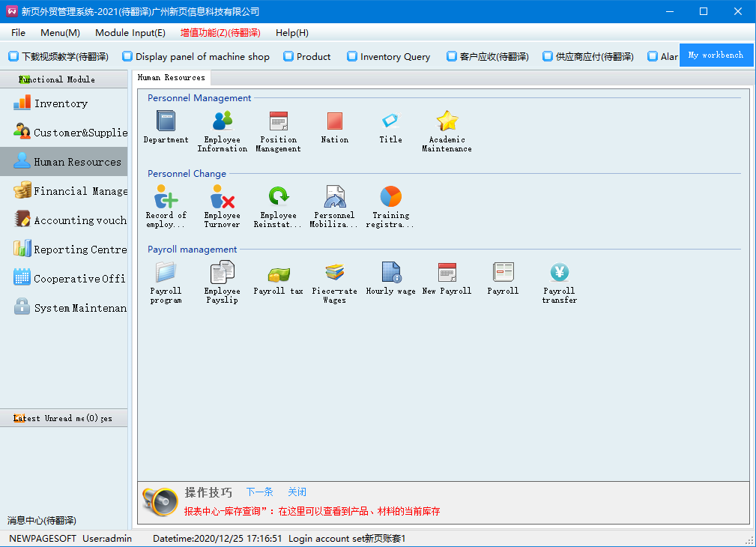
Task: Click the My workbench button
Action: [716, 55]
